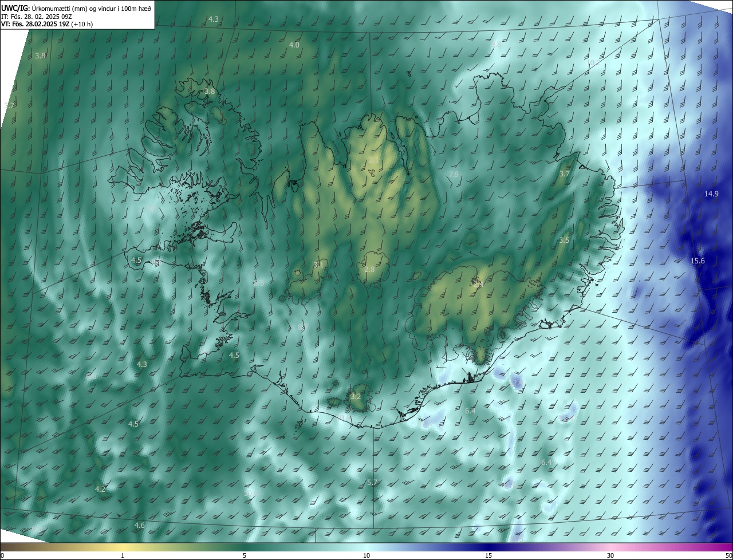Click the 4.6 value label
The height and width of the screenshot is (560, 733).
139,525
